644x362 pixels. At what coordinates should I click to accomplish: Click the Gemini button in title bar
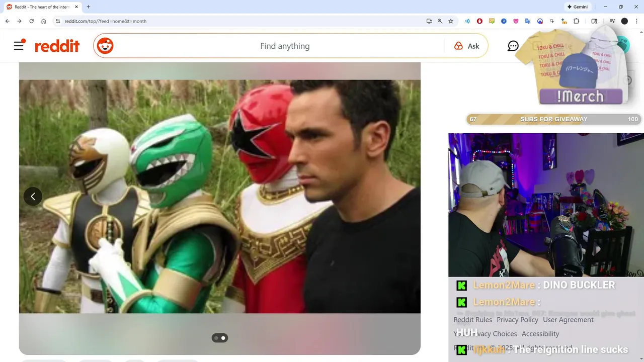coord(578,7)
